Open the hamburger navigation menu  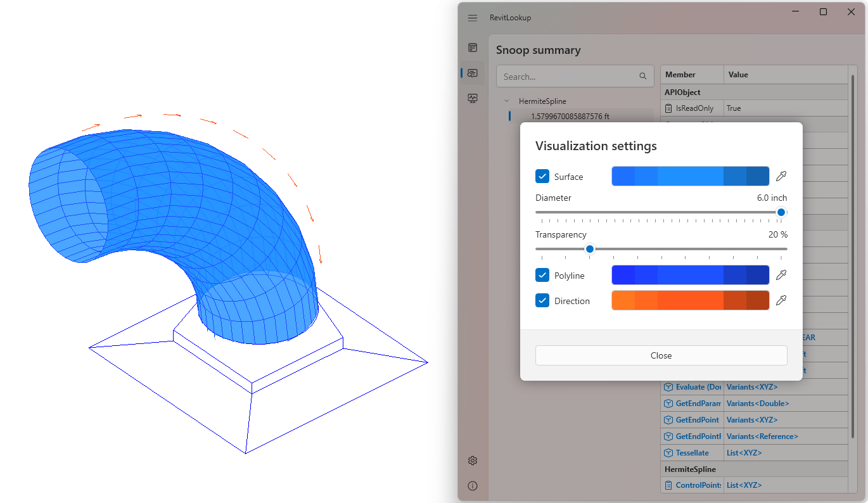coord(473,18)
